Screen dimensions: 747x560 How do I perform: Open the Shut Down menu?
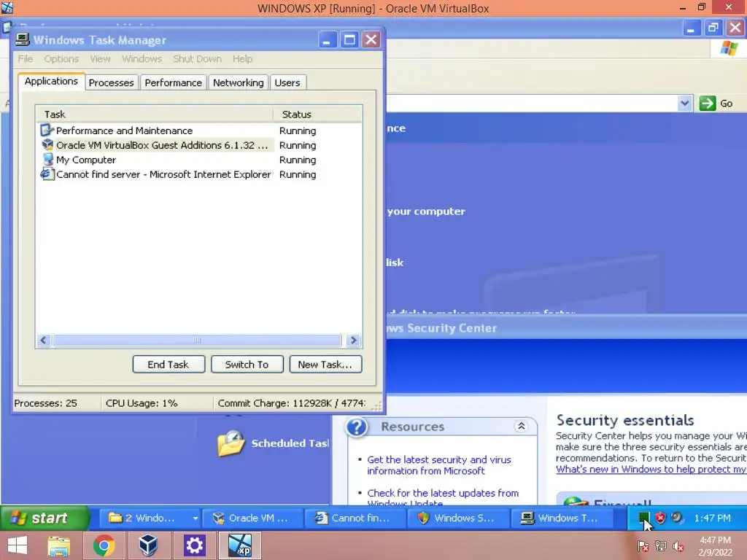click(197, 58)
